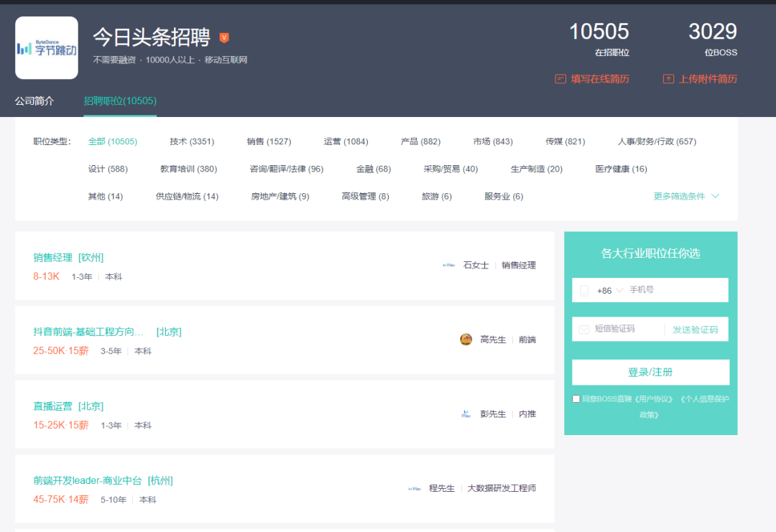Click the 大数据研发工程师 recruiter title
Screen dimensions: 776x532
click(x=502, y=488)
